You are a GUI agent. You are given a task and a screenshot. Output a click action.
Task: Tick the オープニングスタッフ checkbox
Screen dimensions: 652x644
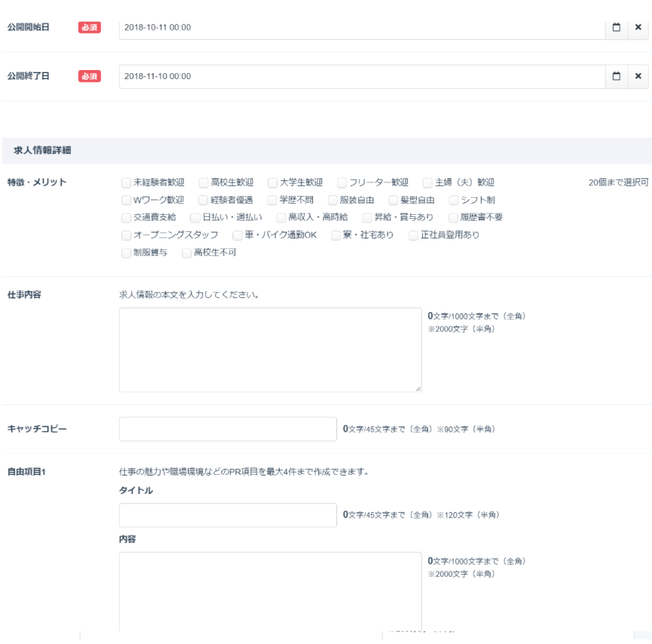(x=126, y=235)
